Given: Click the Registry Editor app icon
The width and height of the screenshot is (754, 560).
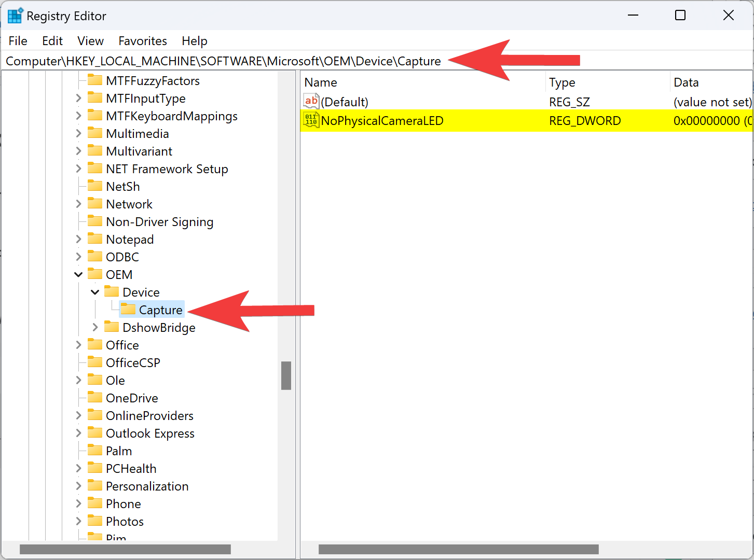Looking at the screenshot, I should pyautogui.click(x=15, y=16).
